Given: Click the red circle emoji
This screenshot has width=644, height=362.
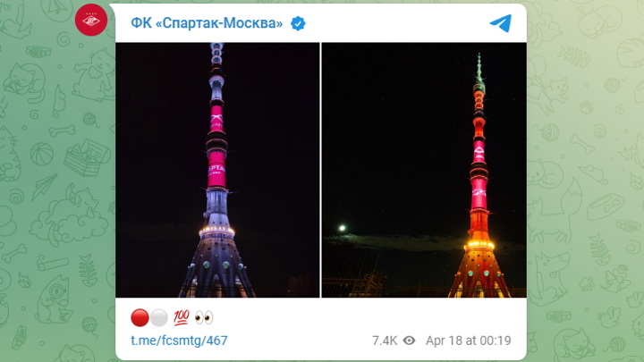Looking at the screenshot, I should [x=140, y=317].
